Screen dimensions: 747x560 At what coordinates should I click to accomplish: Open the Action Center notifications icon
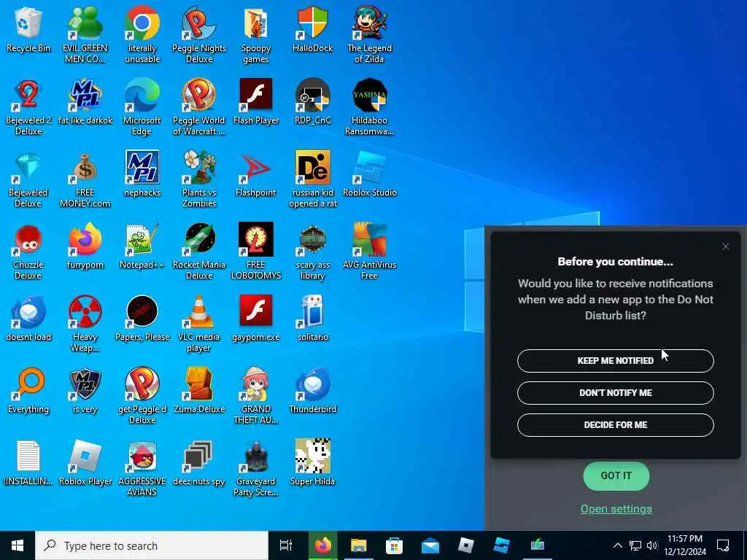[723, 545]
